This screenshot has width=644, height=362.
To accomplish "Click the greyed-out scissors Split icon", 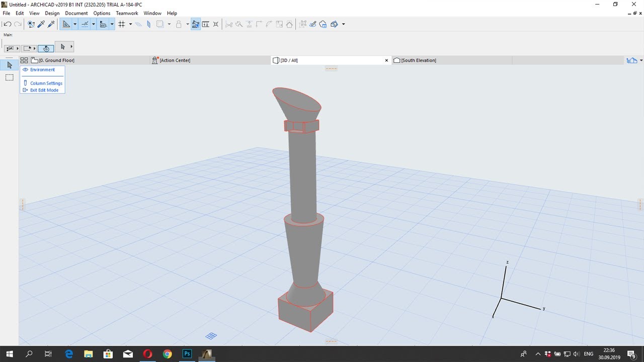I will 229,24.
